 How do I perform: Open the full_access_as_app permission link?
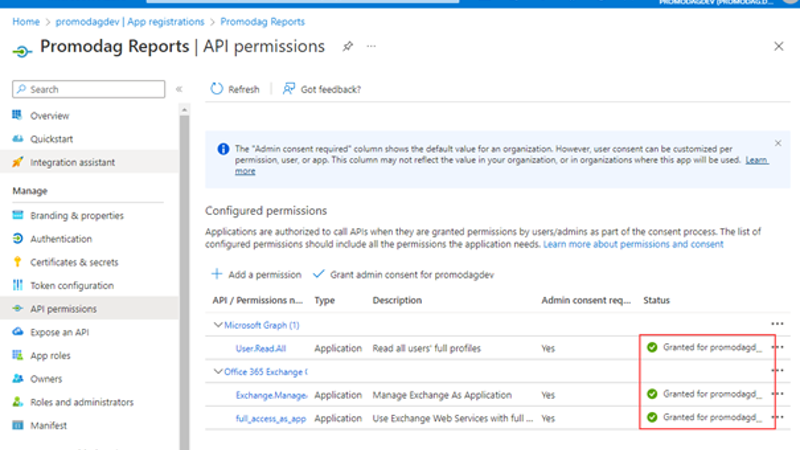coord(270,418)
